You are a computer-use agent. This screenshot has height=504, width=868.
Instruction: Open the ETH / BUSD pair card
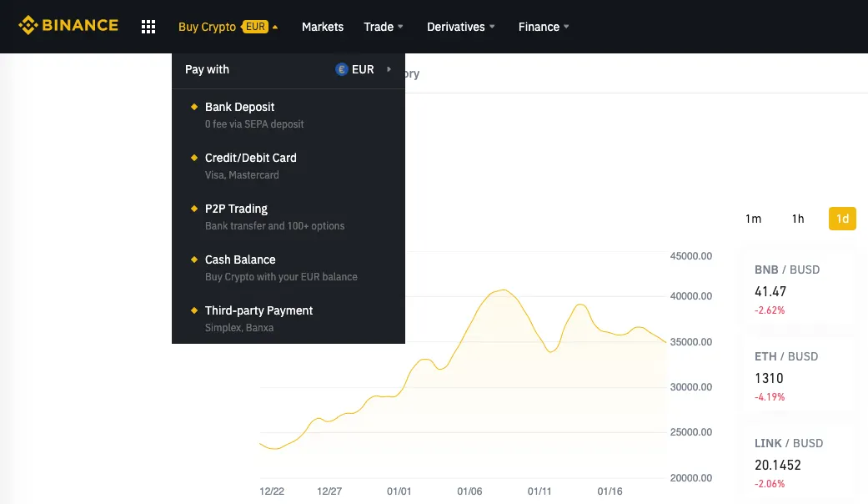point(798,375)
